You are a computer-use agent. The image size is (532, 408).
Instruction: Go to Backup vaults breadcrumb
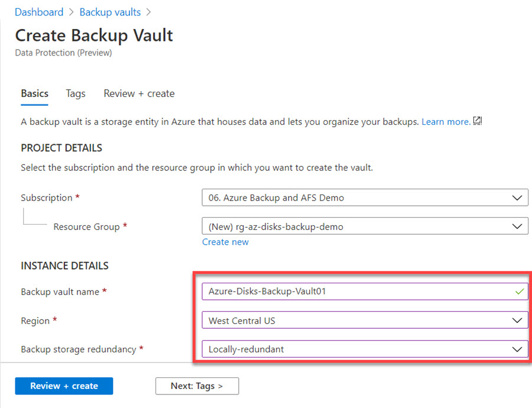tap(110, 12)
